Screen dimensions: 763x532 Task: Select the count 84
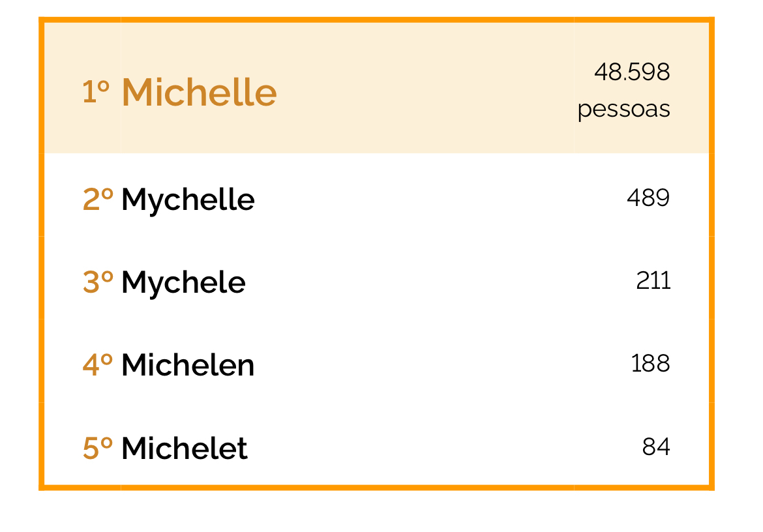(656, 447)
